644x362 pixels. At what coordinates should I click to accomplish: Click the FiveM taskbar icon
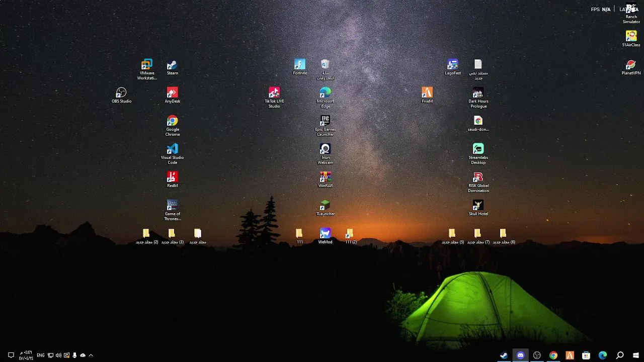click(570, 355)
